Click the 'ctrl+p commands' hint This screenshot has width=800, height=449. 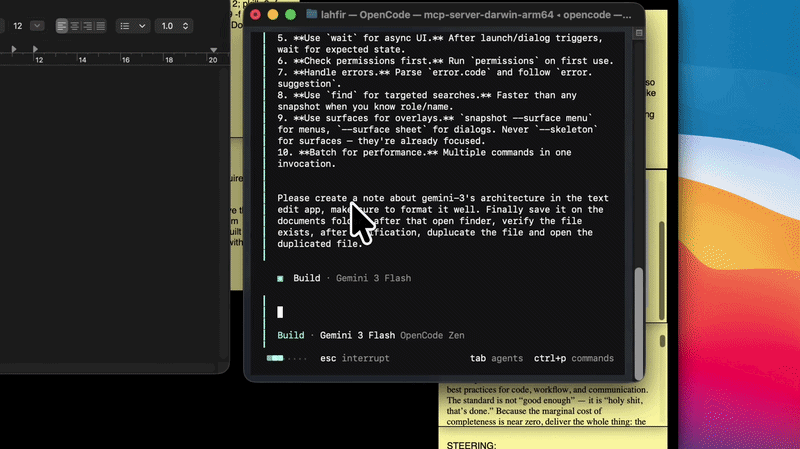click(574, 358)
